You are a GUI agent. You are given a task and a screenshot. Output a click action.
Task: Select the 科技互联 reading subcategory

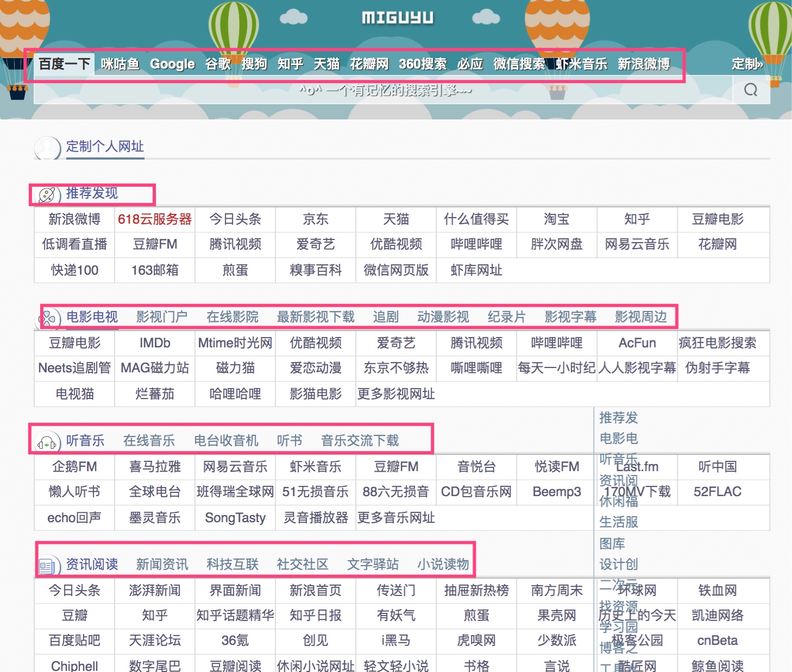pos(232,565)
